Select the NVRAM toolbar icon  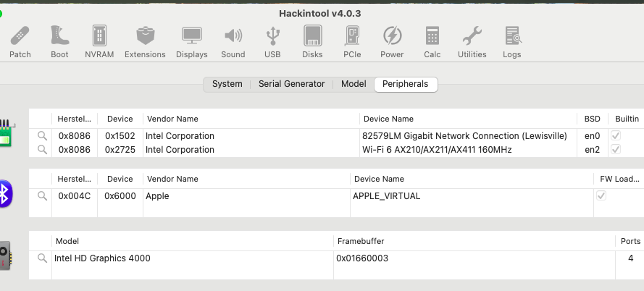pos(99,41)
